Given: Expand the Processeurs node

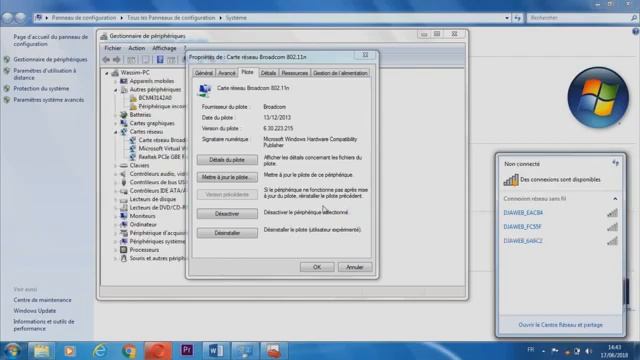Looking at the screenshot, I should tap(116, 250).
